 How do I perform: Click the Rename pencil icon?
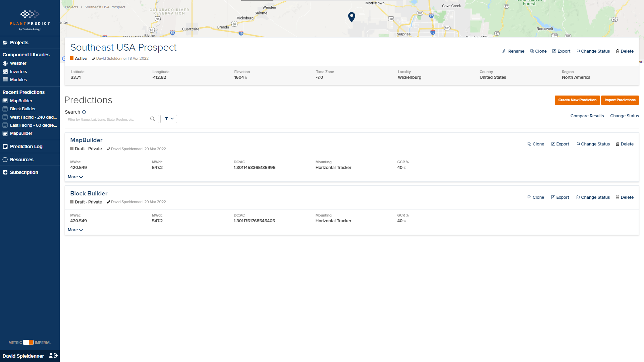coord(504,51)
